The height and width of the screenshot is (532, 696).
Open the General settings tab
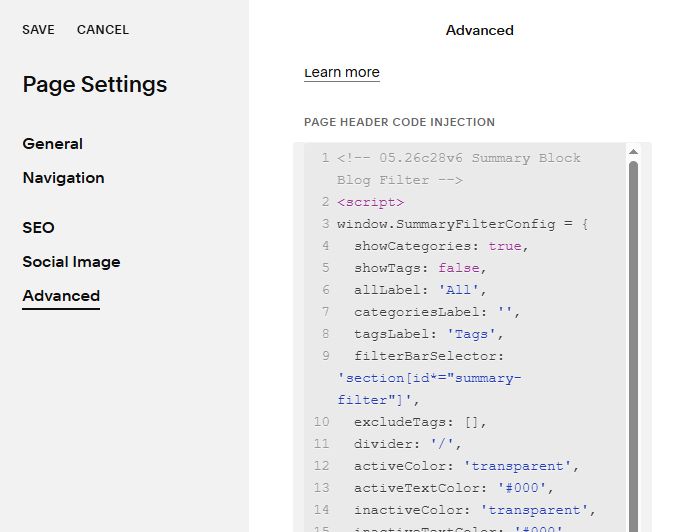[52, 144]
